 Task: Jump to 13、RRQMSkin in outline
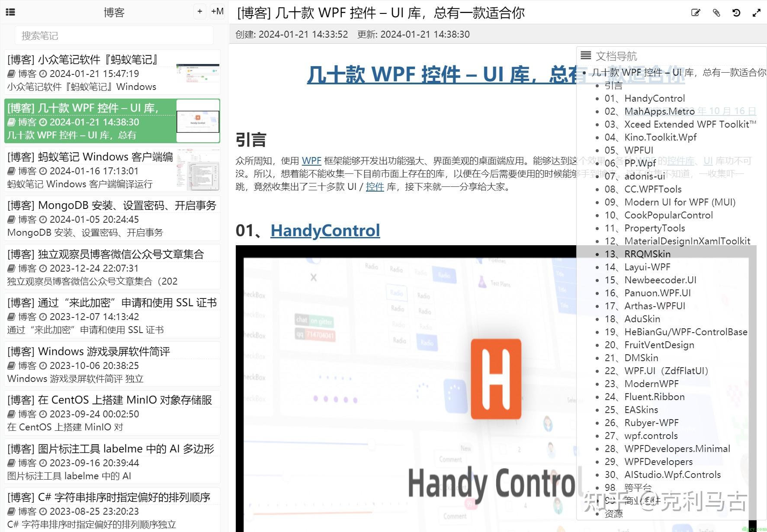click(638, 254)
